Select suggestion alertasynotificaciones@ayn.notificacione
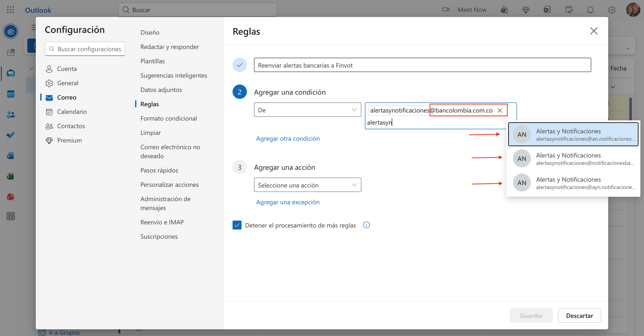Screen dimensions: 644x336 click(573, 183)
